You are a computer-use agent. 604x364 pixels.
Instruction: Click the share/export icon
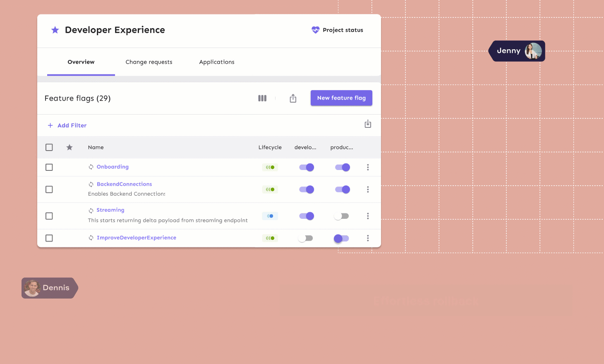(x=293, y=98)
